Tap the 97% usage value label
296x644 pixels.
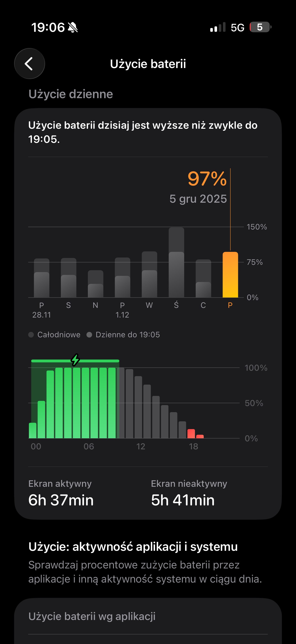pyautogui.click(x=207, y=178)
